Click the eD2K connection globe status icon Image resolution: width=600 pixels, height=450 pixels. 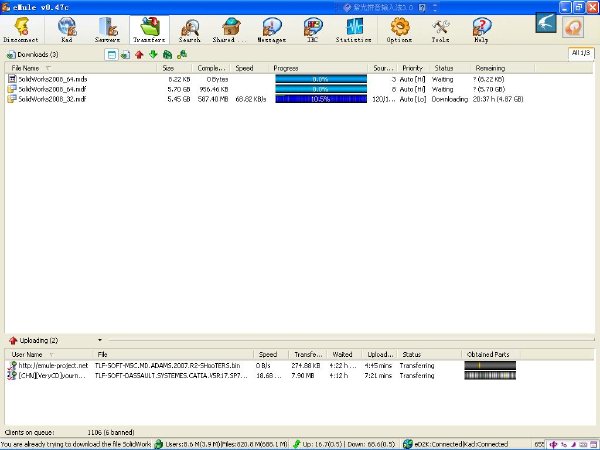click(408, 444)
